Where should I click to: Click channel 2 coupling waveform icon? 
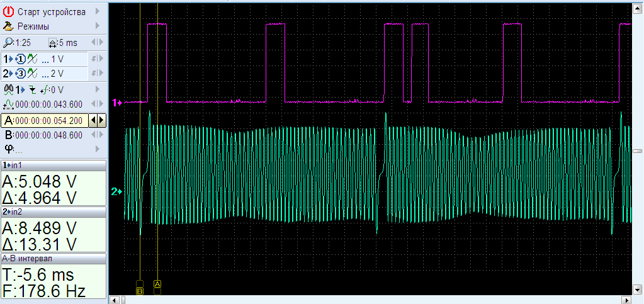coord(33,74)
